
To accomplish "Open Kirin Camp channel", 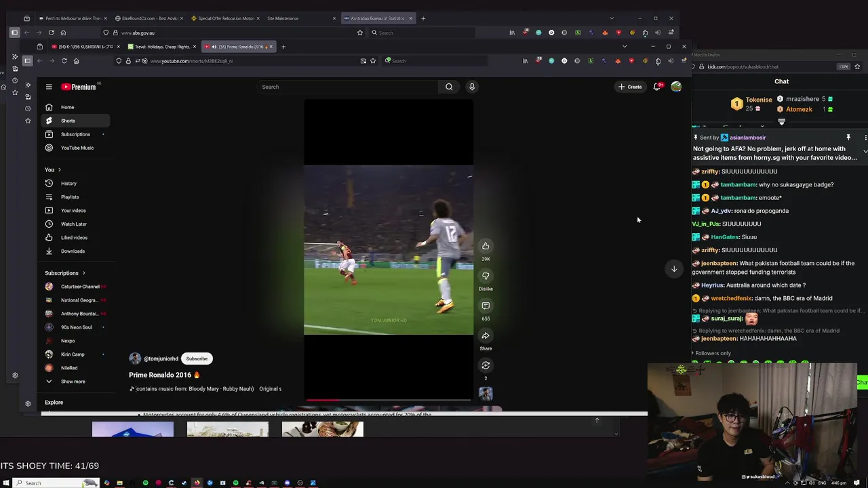I will click(75, 354).
